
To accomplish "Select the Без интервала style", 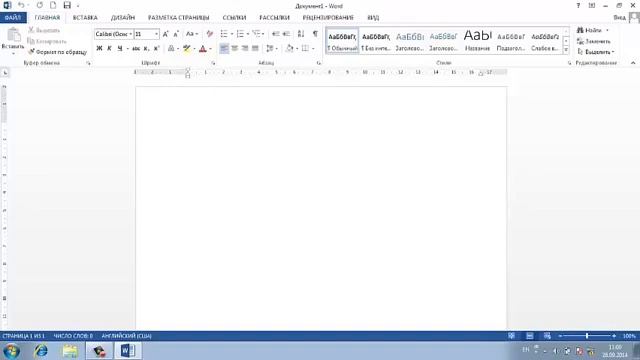I will pyautogui.click(x=376, y=41).
